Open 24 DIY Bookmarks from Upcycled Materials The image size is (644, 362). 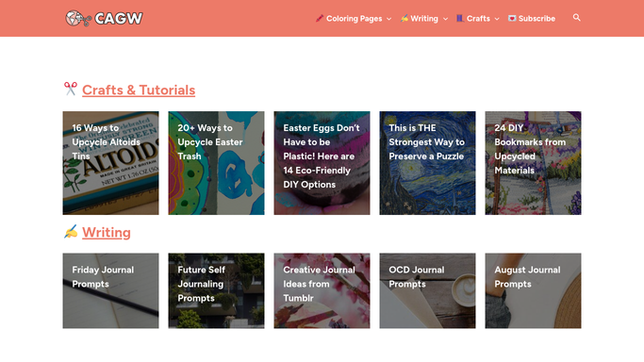coord(533,163)
